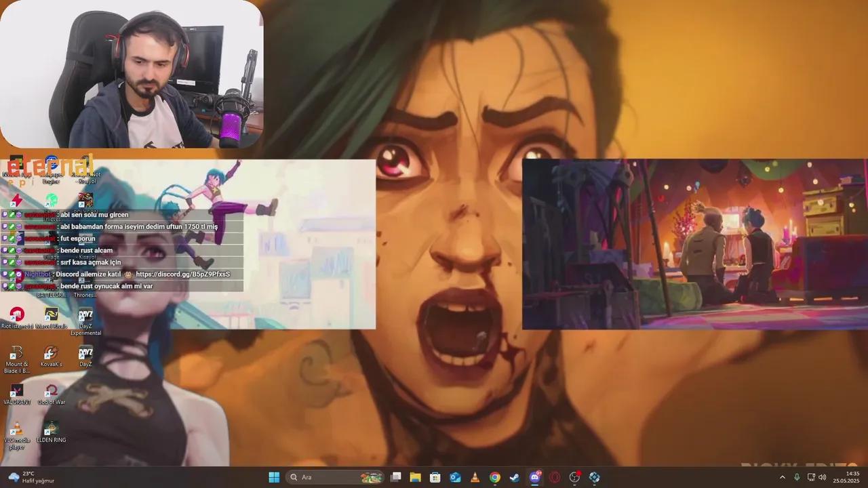This screenshot has height=488, width=868.
Task: Open the volume control in system tray
Action: pos(823,477)
